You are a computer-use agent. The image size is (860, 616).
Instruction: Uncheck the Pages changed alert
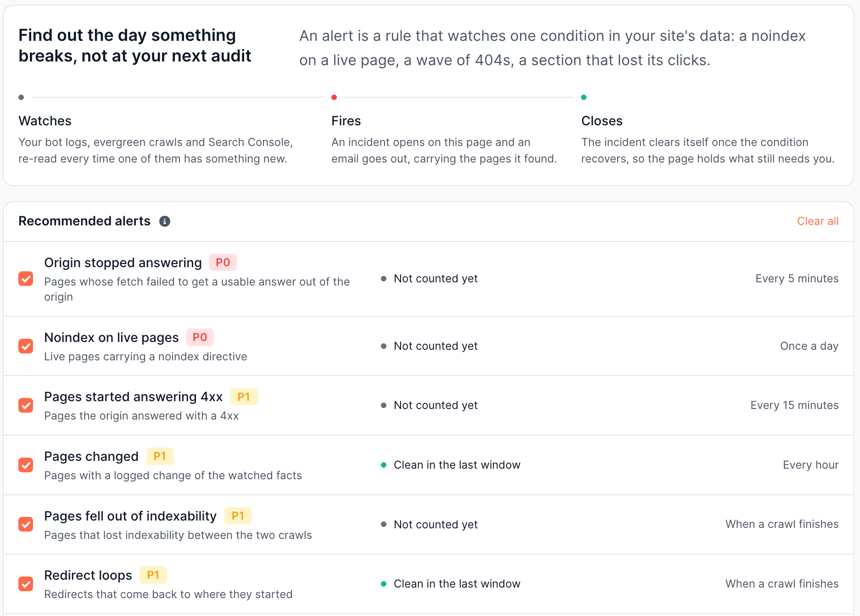[x=26, y=465]
